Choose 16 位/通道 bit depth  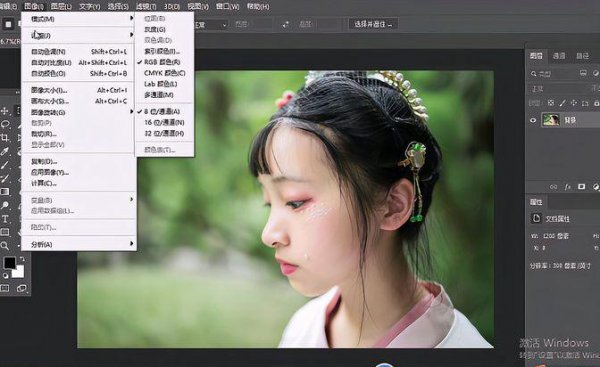coord(165,122)
